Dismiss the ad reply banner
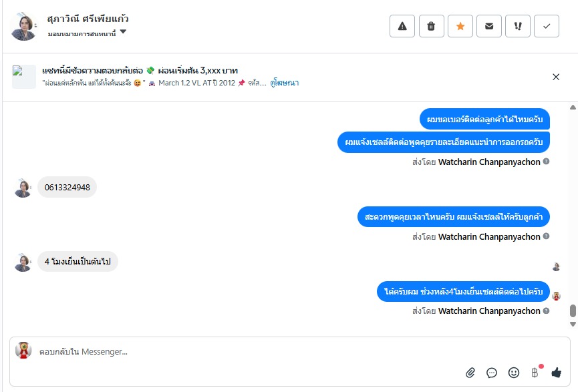578x392 pixels. tap(556, 77)
